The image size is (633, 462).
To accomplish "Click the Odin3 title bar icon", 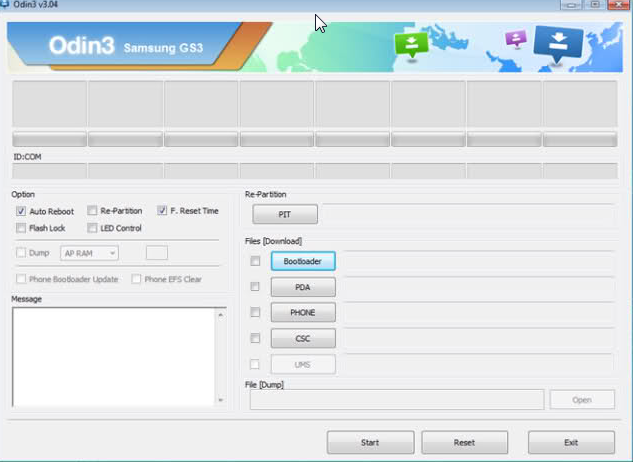I will coord(4,4).
